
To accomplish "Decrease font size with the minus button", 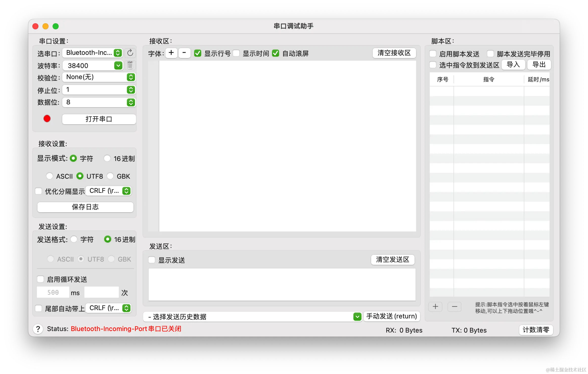I will (184, 53).
